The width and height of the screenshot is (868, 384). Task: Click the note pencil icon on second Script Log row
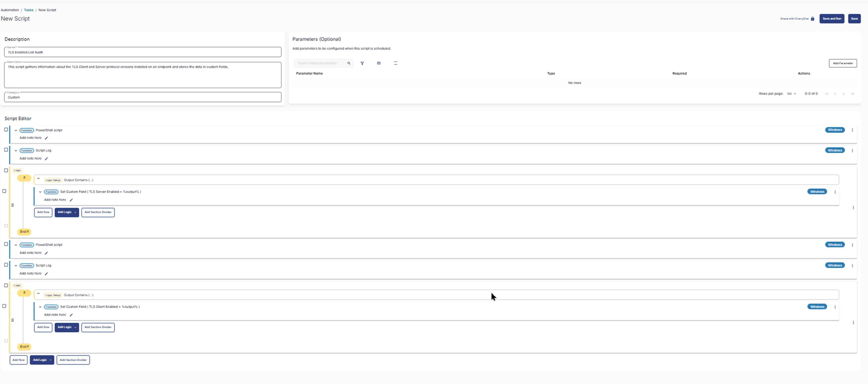click(x=46, y=274)
